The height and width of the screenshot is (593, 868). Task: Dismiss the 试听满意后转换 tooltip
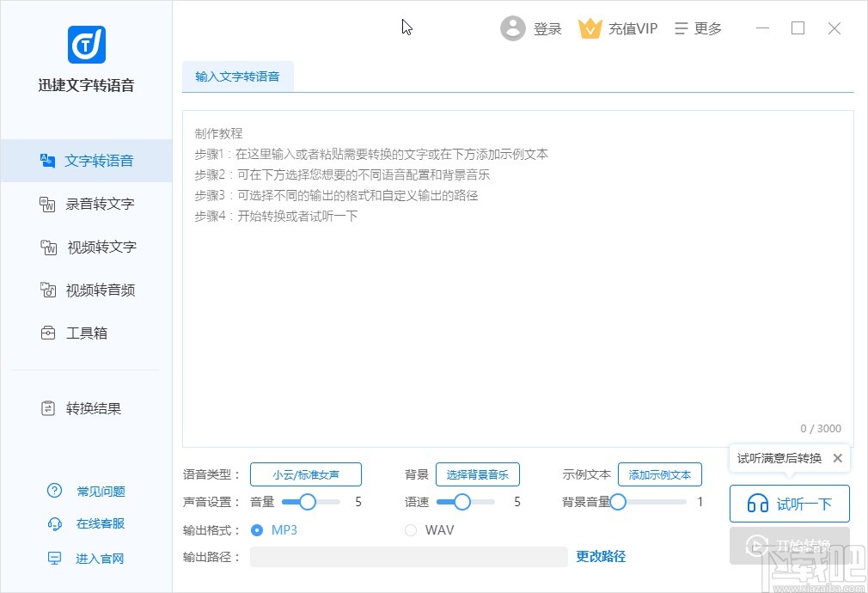tap(838, 458)
